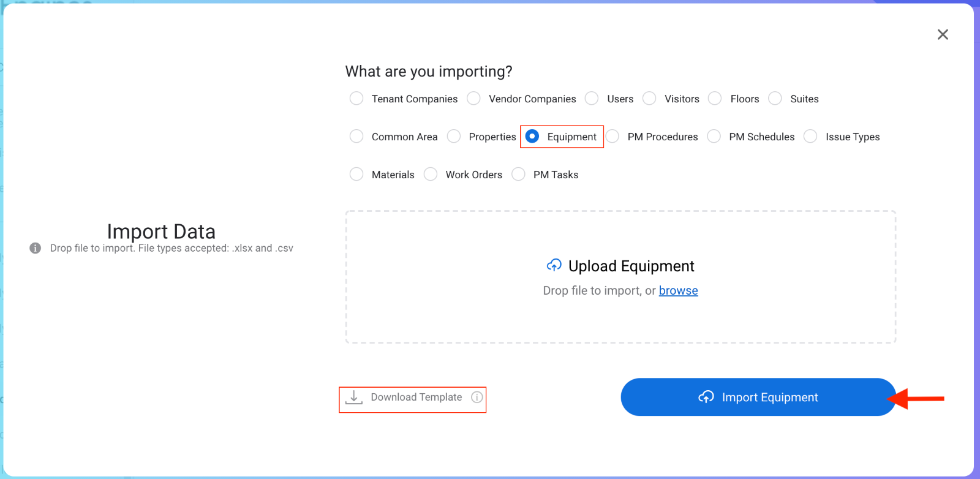Click the Upload Equipment heading text

pyautogui.click(x=631, y=266)
